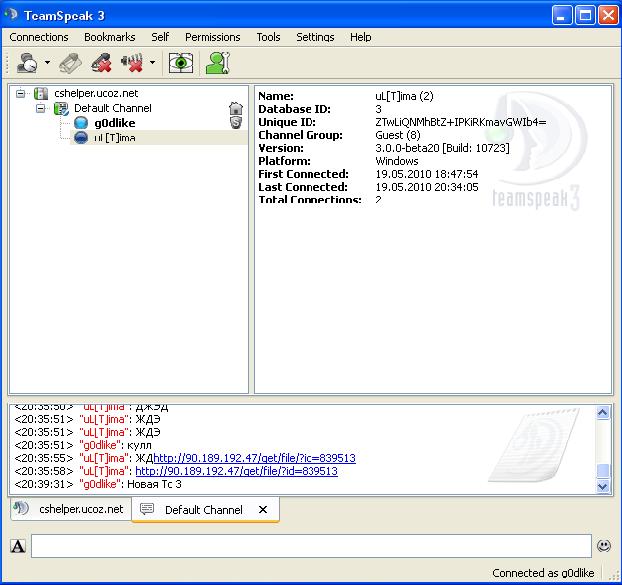Open the text formatting A button

tap(18, 546)
